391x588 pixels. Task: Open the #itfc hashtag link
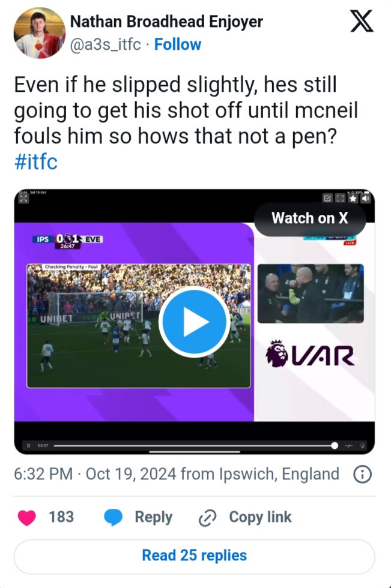(x=35, y=161)
